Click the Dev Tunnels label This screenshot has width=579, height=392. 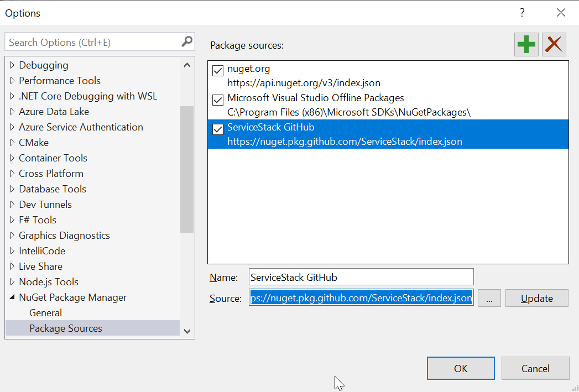(45, 205)
